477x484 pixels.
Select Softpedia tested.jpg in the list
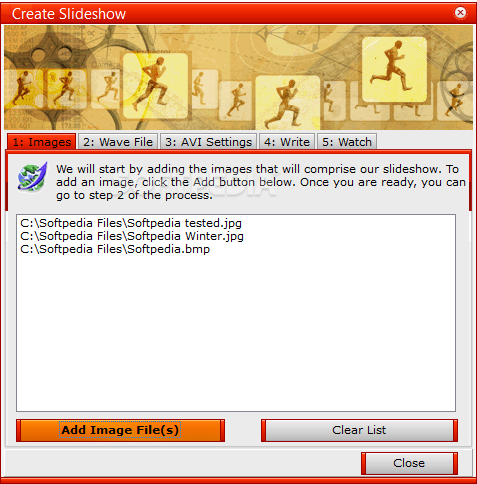click(x=131, y=223)
